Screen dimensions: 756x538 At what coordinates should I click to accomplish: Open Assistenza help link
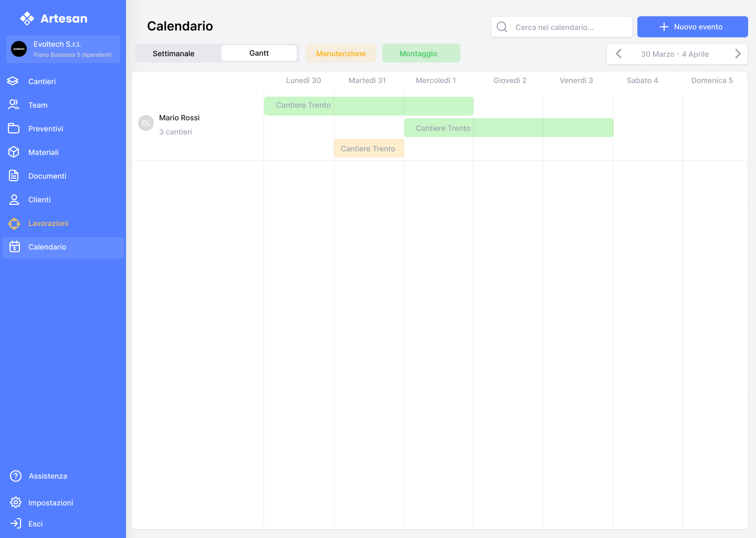coord(48,476)
